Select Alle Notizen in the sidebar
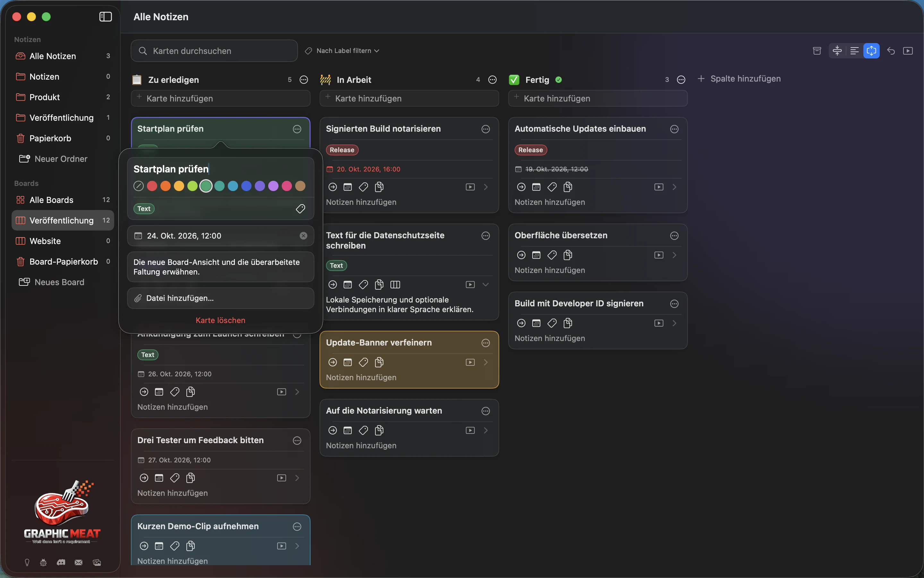The height and width of the screenshot is (578, 924). [x=63, y=56]
